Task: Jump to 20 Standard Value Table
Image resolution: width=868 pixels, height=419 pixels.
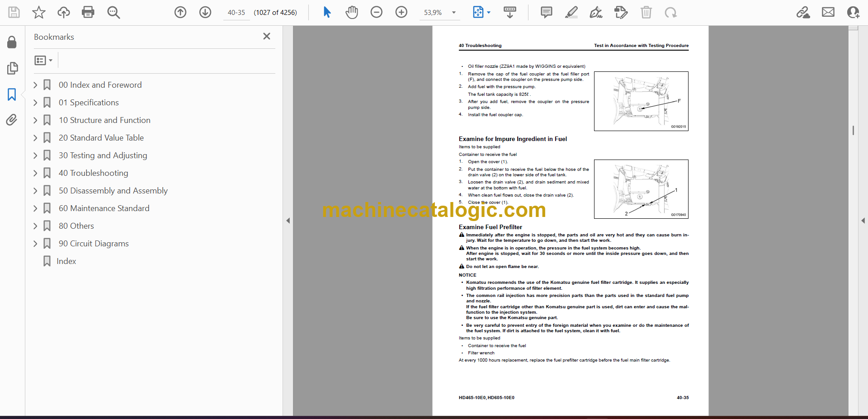Action: coord(101,138)
